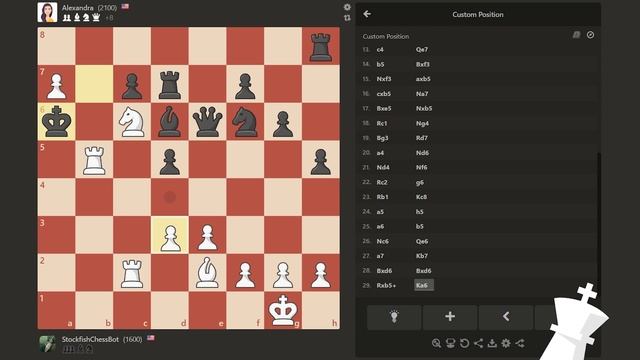Jump to move Nc6 in row 26
The image size is (640, 360).
[382, 241]
